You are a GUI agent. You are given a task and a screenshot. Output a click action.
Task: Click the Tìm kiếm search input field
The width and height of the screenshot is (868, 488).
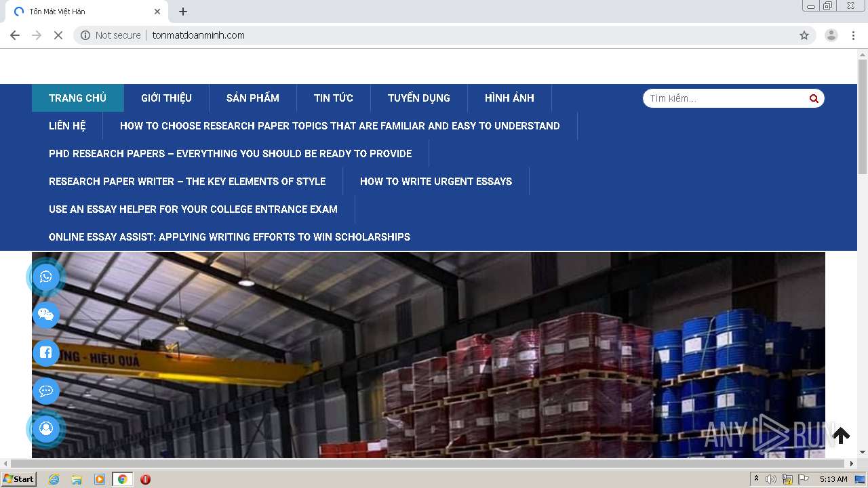point(726,98)
